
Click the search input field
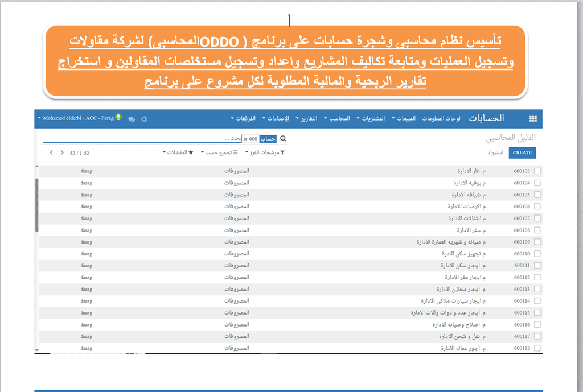point(141,139)
